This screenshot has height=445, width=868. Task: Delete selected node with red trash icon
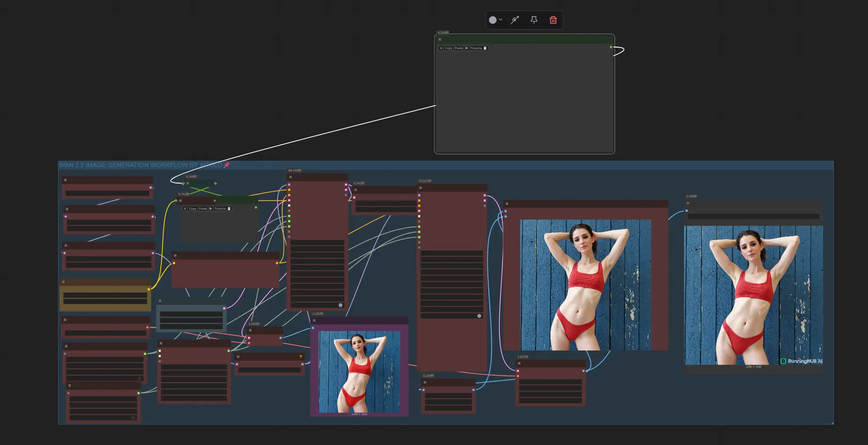coord(553,20)
